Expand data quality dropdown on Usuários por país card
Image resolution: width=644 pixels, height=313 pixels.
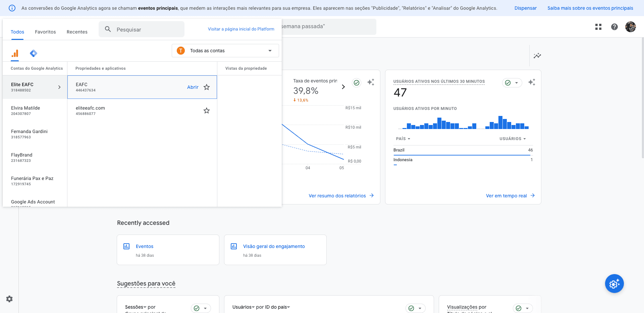tap(416, 308)
